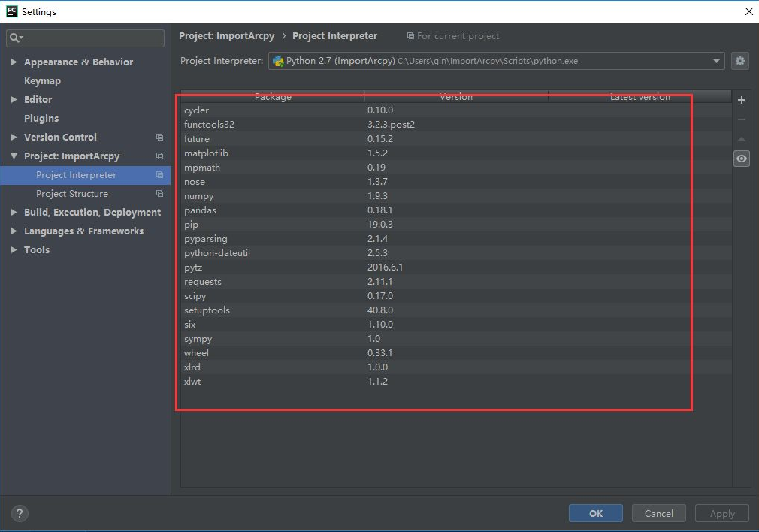The image size is (759, 532).
Task: Expand Languages & Frameworks section
Action: click(14, 231)
